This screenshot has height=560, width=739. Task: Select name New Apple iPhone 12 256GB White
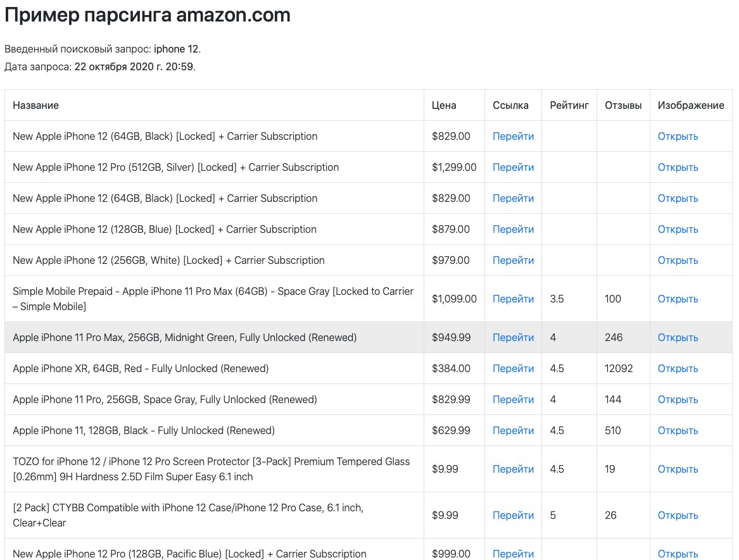tap(168, 261)
